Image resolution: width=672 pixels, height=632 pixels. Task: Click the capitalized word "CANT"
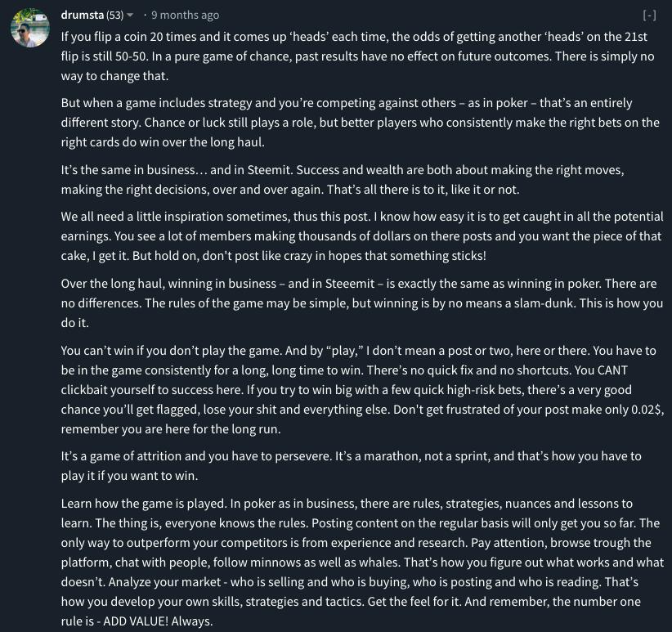pos(613,370)
